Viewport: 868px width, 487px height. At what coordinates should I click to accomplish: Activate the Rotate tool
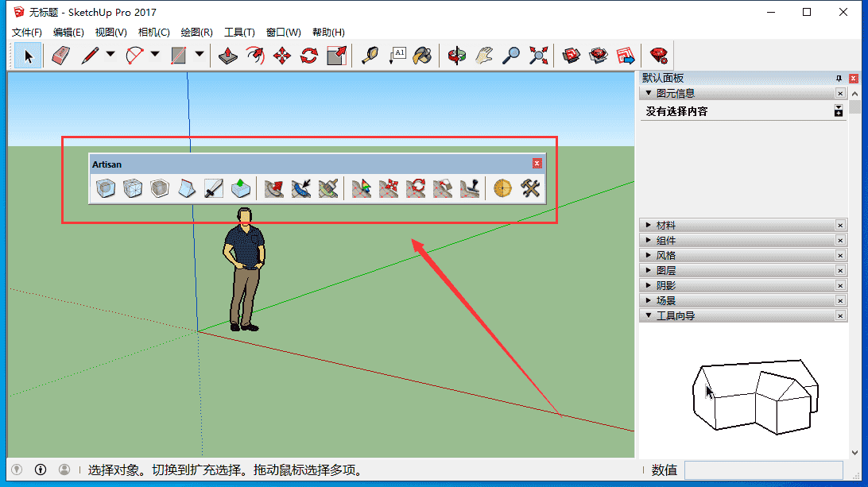click(x=309, y=56)
